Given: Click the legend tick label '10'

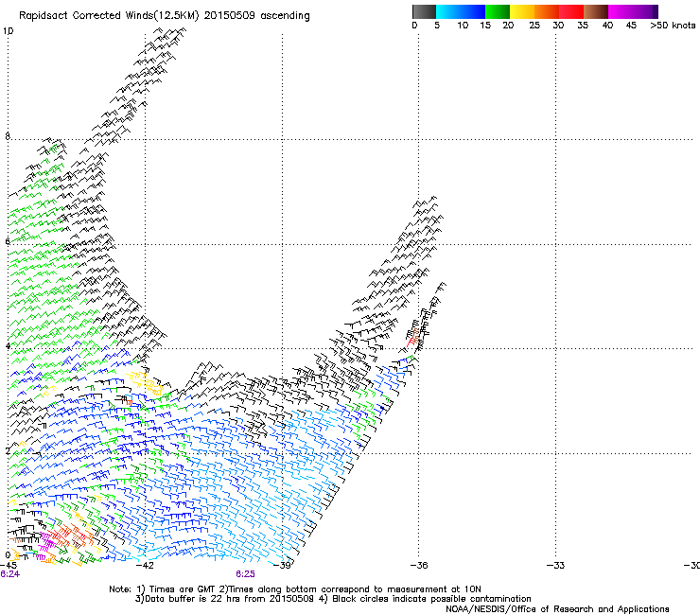Looking at the screenshot, I should coord(463,26).
